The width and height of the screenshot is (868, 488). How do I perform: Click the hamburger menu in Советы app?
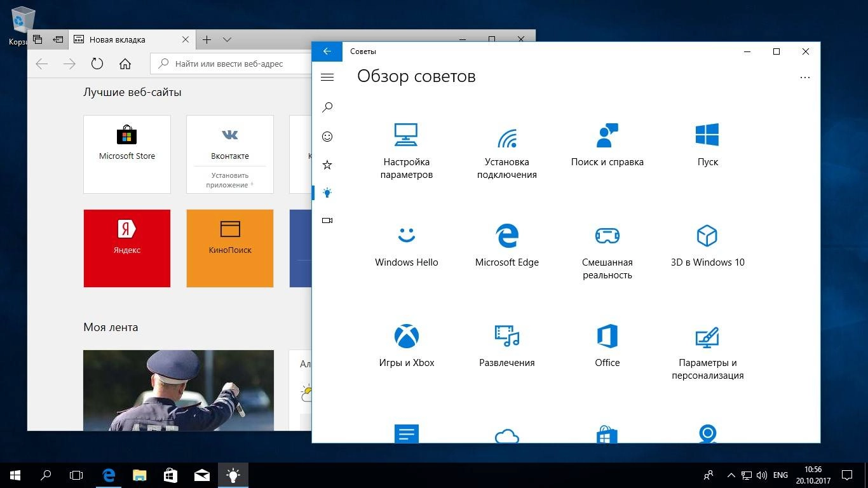tap(327, 78)
